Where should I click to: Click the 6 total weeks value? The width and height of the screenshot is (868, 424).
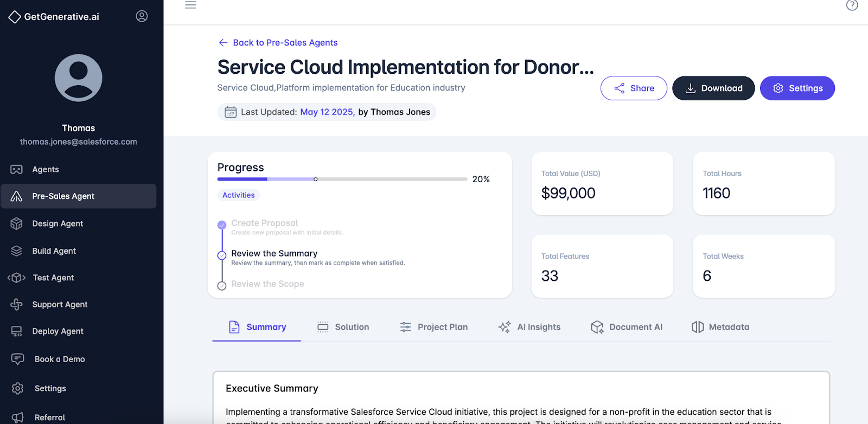click(x=707, y=276)
